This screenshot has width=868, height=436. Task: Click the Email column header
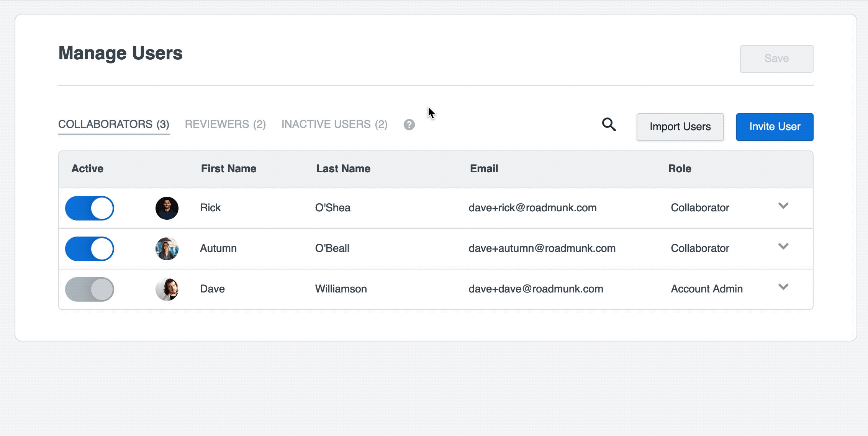click(484, 168)
